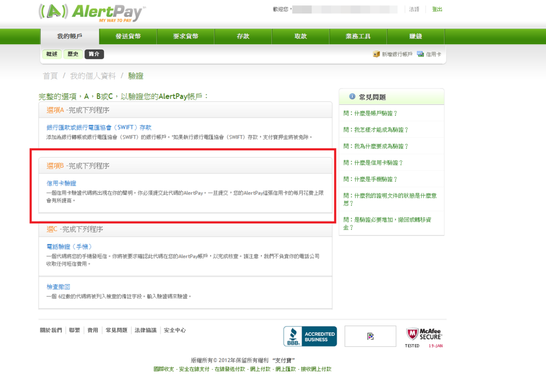Open the 信用卡驗證 link
The width and height of the screenshot is (546, 392).
(x=61, y=183)
